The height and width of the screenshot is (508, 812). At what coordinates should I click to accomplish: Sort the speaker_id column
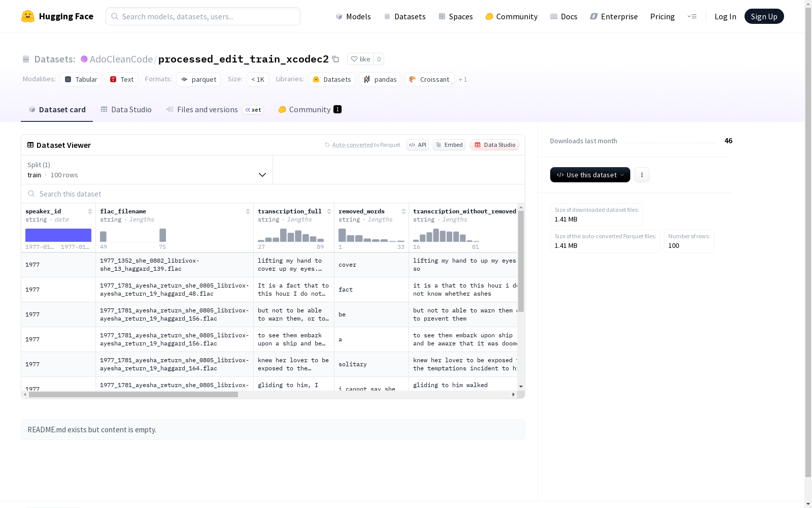coord(90,211)
